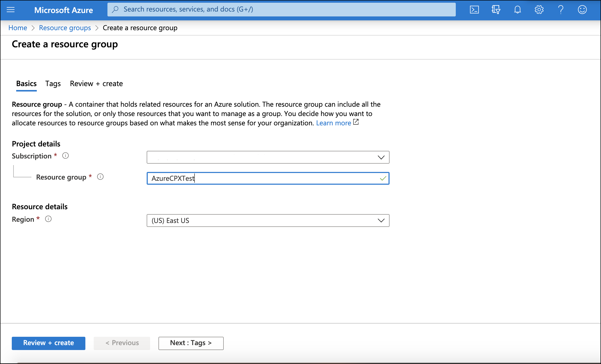The image size is (601, 364).
Task: Open feedback smiley icon
Action: coord(582,10)
